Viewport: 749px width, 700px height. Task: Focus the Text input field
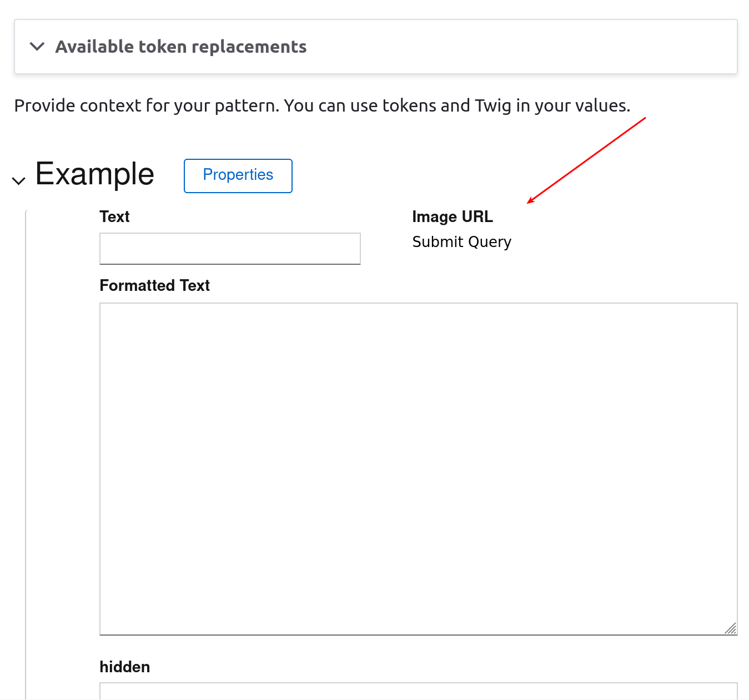(x=230, y=249)
